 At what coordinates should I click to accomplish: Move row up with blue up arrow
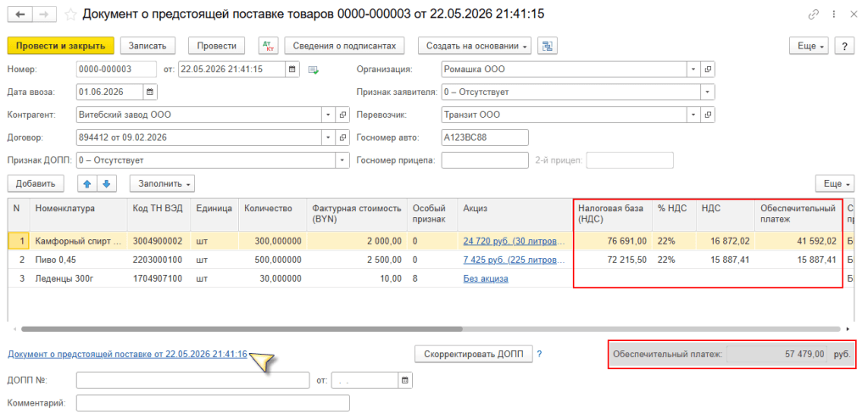pyautogui.click(x=87, y=183)
